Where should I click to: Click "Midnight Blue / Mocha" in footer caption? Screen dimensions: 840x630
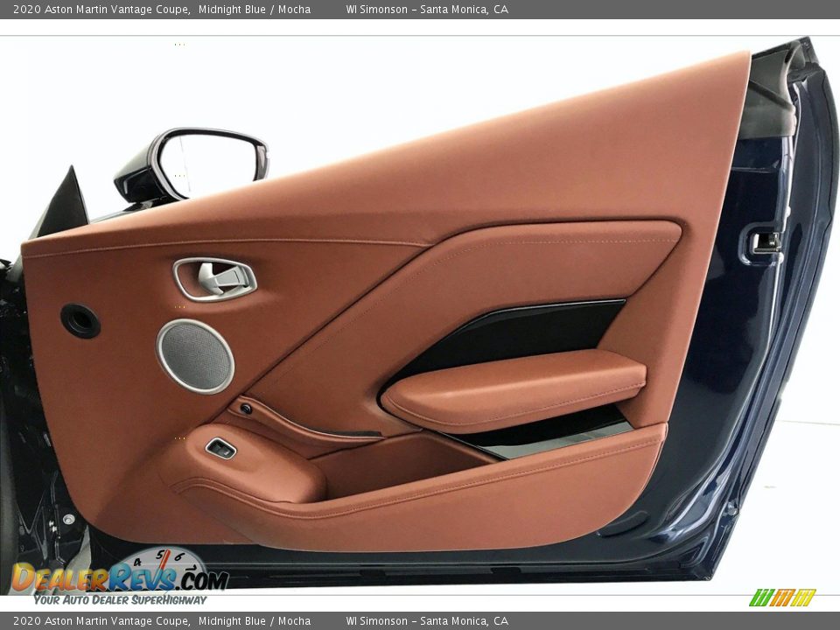point(255,621)
